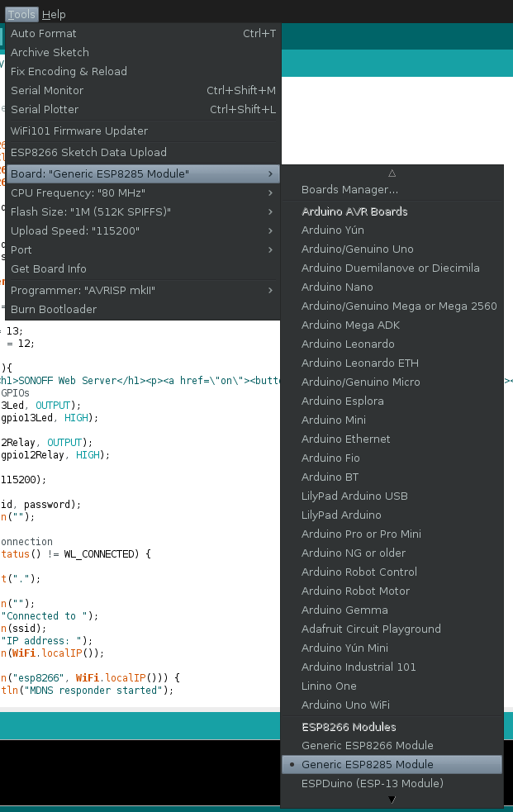Viewport: 513px width, 812px height.
Task: Select Linino One board
Action: click(x=392, y=686)
